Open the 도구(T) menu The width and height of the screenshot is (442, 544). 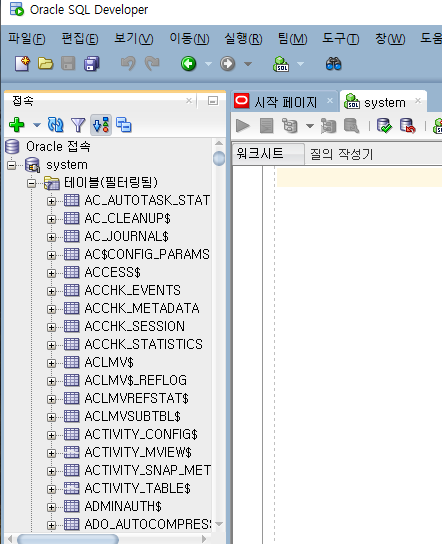pyautogui.click(x=340, y=38)
